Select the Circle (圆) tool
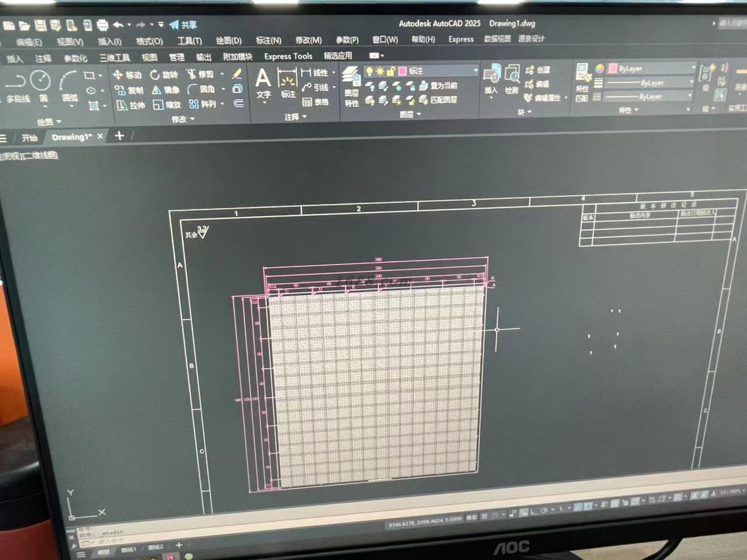 [41, 87]
